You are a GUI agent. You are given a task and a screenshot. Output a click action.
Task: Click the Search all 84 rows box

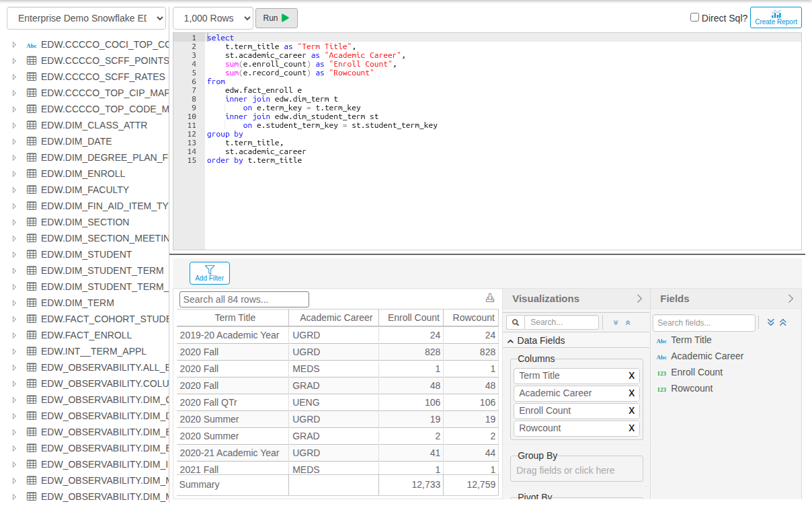tap(244, 299)
